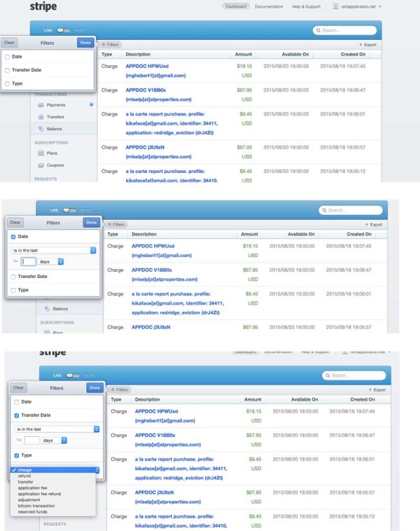Open days unit dropdown in bottom screenshot
Screen dimensions: 420x531
click(x=54, y=440)
